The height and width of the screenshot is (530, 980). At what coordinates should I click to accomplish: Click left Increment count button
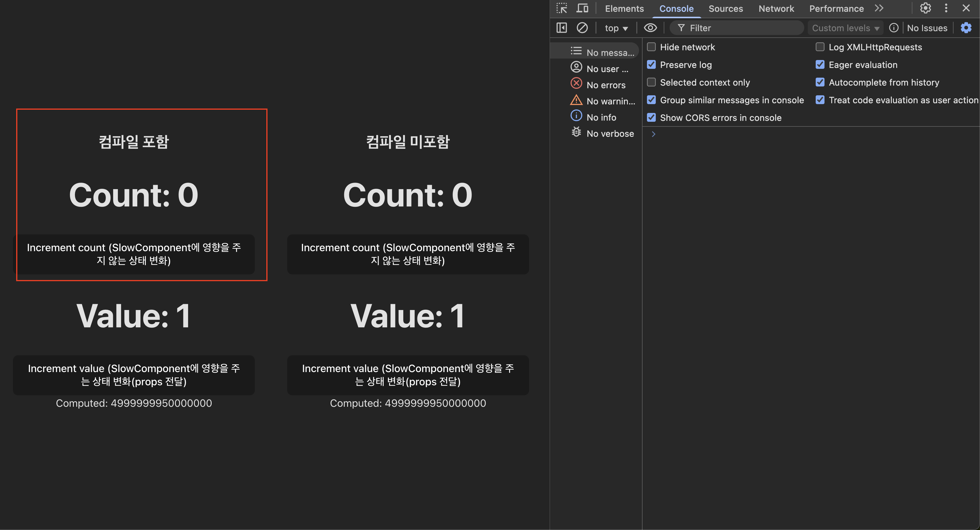(133, 254)
